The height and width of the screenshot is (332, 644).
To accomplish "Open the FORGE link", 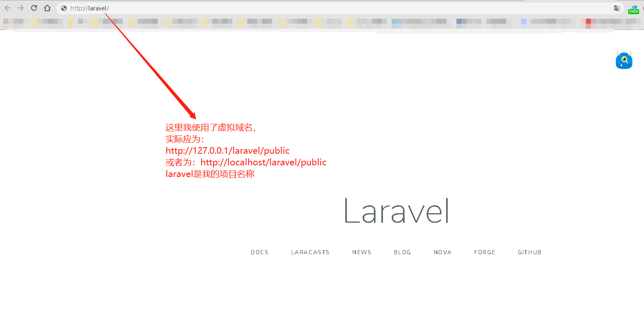I will point(485,252).
